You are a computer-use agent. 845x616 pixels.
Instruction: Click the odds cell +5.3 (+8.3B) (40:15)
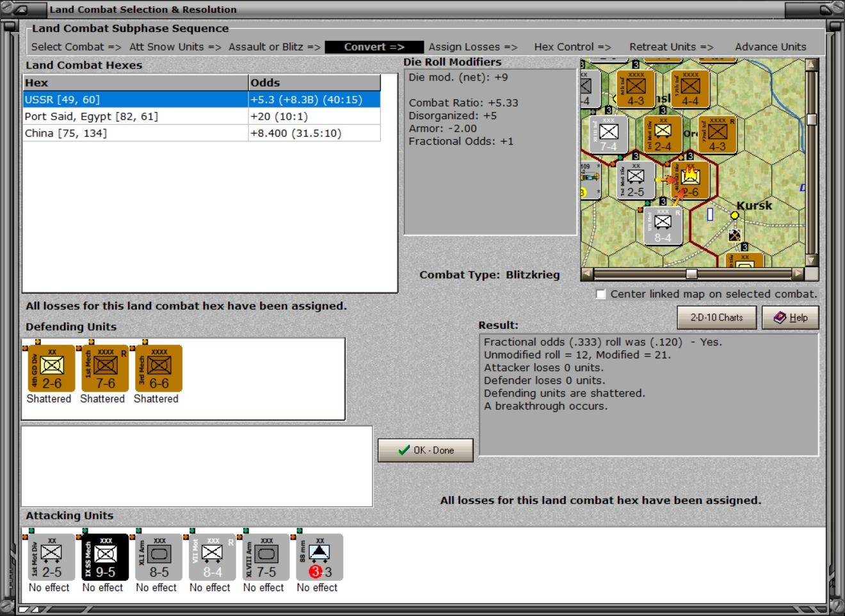click(x=314, y=100)
